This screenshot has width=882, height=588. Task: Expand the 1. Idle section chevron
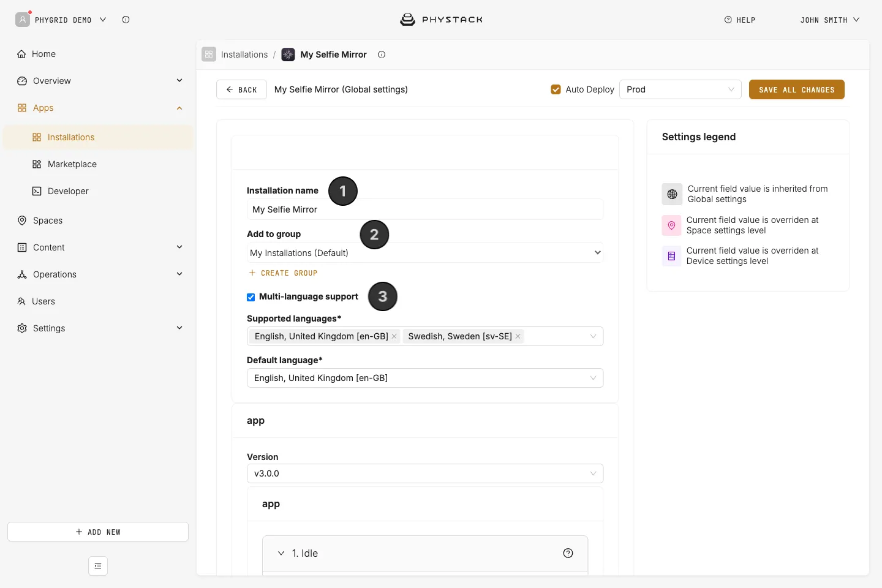tap(281, 553)
